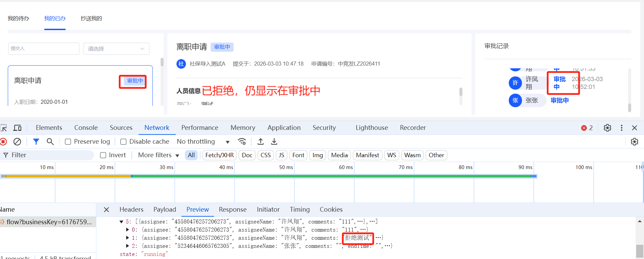644x259 pixels.
Task: Open the Recorder tab
Action: [x=413, y=128]
